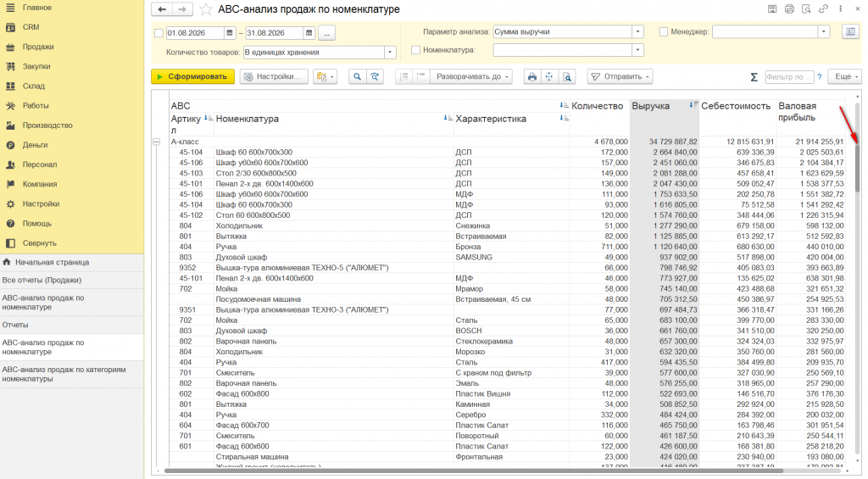This screenshot has width=868, height=479.
Task: Open the Отправить dropdown
Action: coord(620,77)
